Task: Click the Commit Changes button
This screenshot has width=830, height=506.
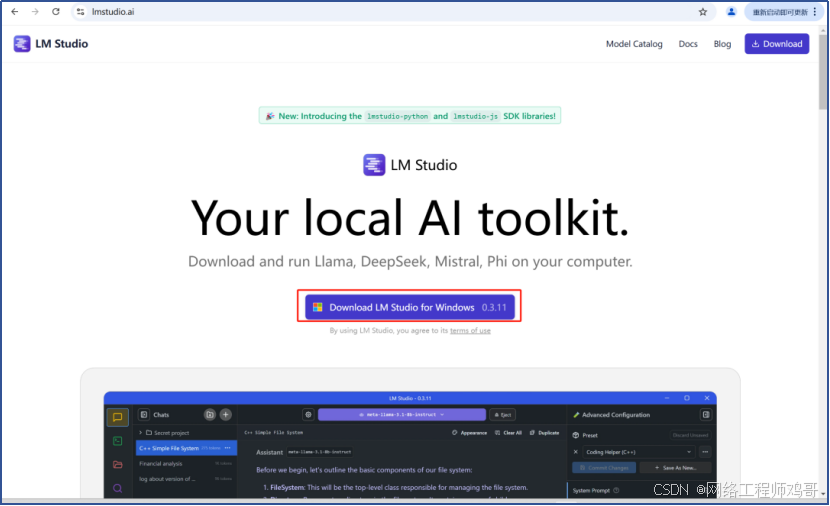Action: [604, 468]
